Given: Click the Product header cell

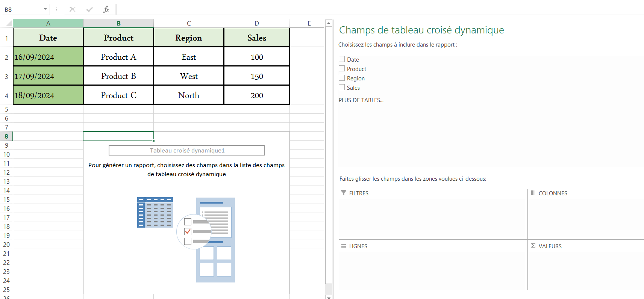Looking at the screenshot, I should pyautogui.click(x=118, y=38).
